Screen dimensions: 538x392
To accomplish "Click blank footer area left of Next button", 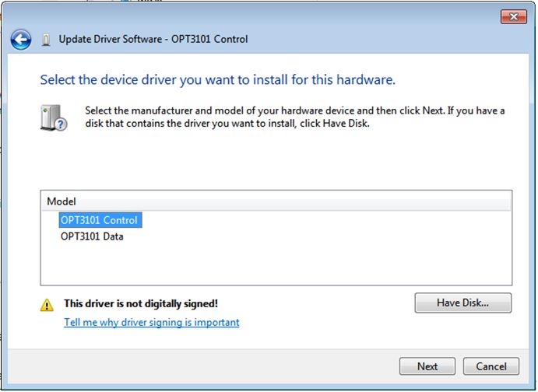I will coord(234,366).
